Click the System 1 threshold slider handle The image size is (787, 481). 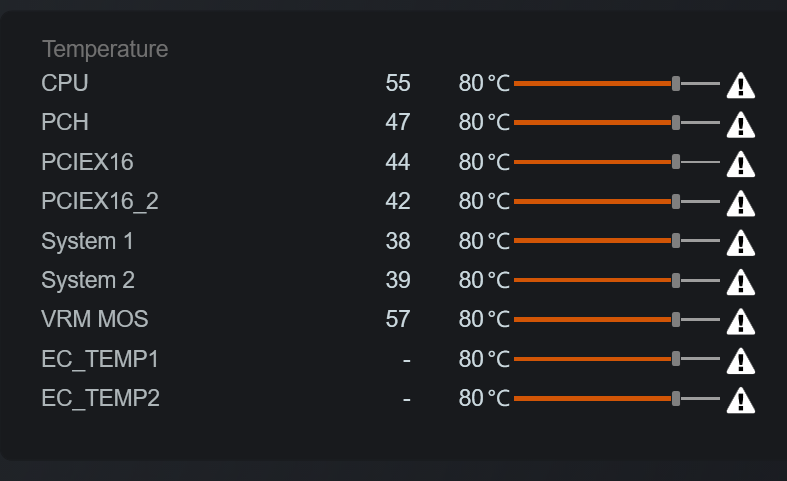point(676,240)
